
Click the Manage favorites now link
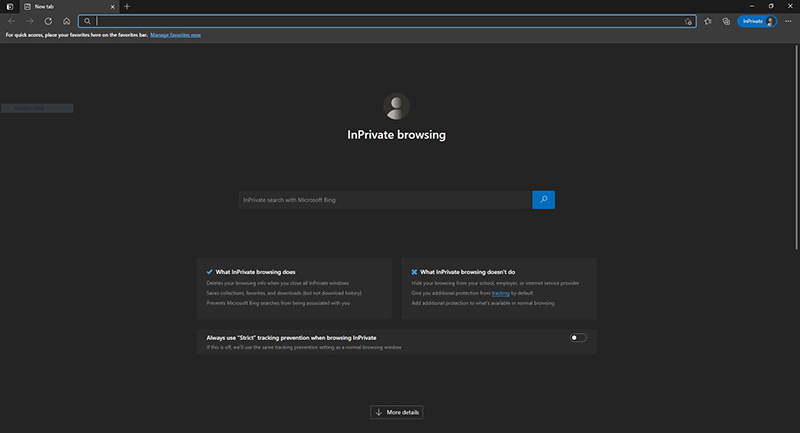(x=176, y=35)
